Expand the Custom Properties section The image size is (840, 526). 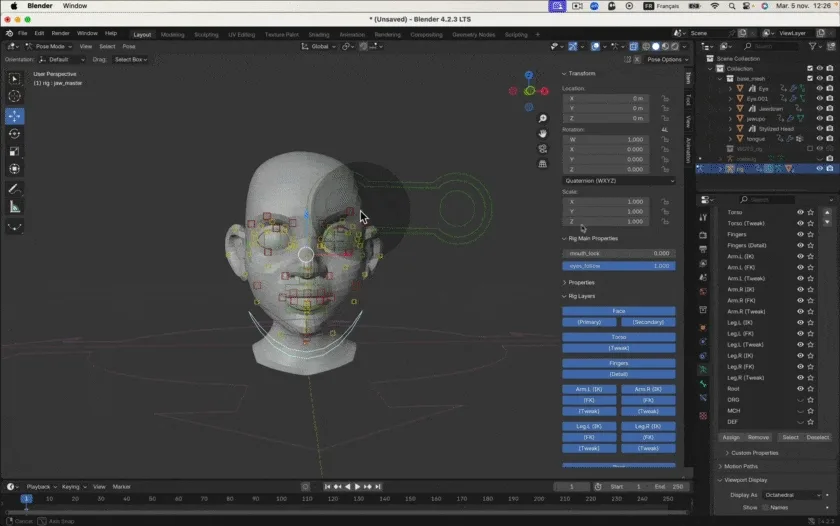pos(752,453)
